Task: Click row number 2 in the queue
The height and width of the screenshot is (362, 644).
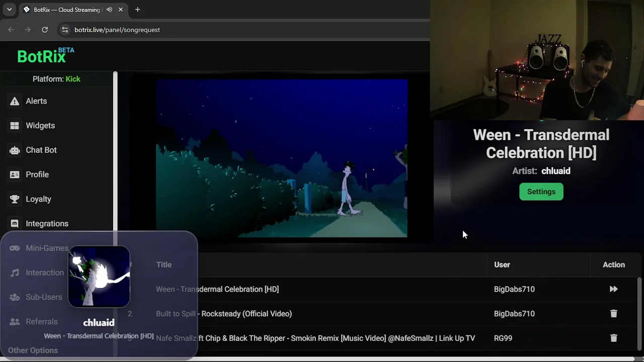Action: tap(129, 314)
